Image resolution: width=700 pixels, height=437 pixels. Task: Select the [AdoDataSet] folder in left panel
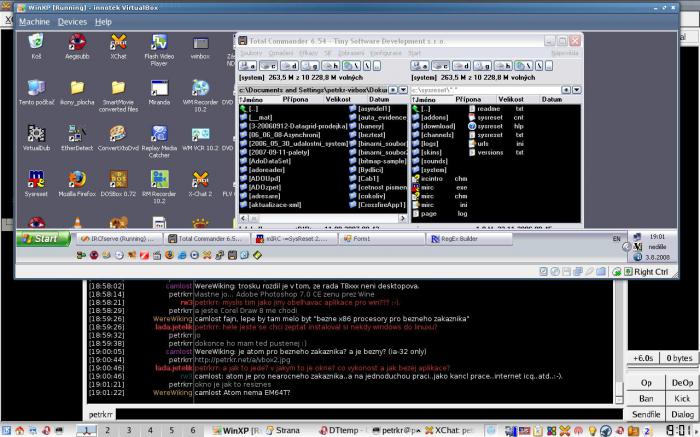270,161
